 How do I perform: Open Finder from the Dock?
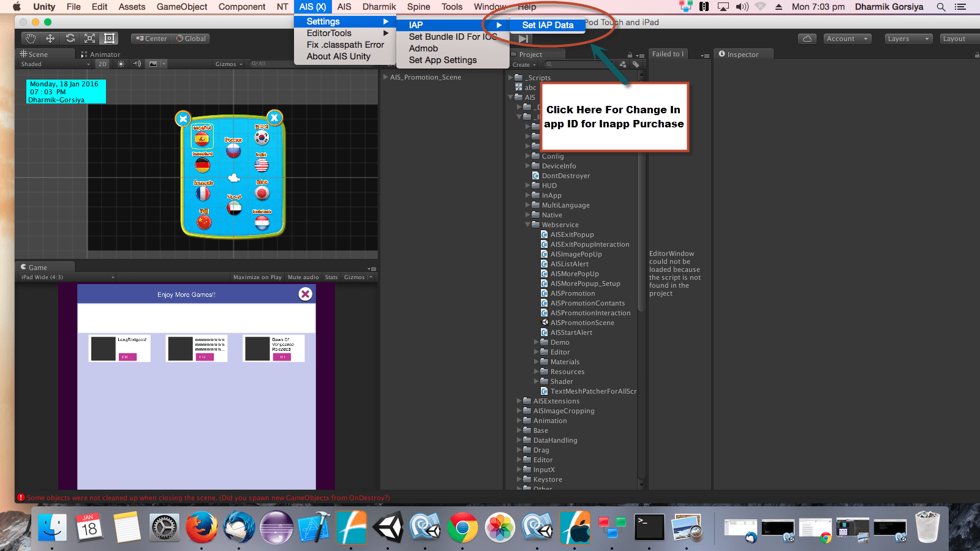[52, 527]
